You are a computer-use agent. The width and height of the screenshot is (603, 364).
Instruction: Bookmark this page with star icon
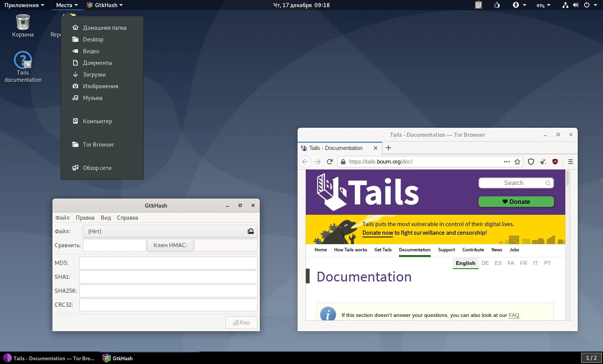[x=517, y=162]
